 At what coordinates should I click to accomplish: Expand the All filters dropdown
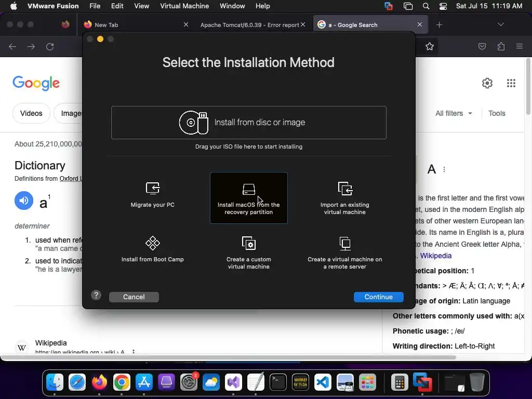click(454, 113)
